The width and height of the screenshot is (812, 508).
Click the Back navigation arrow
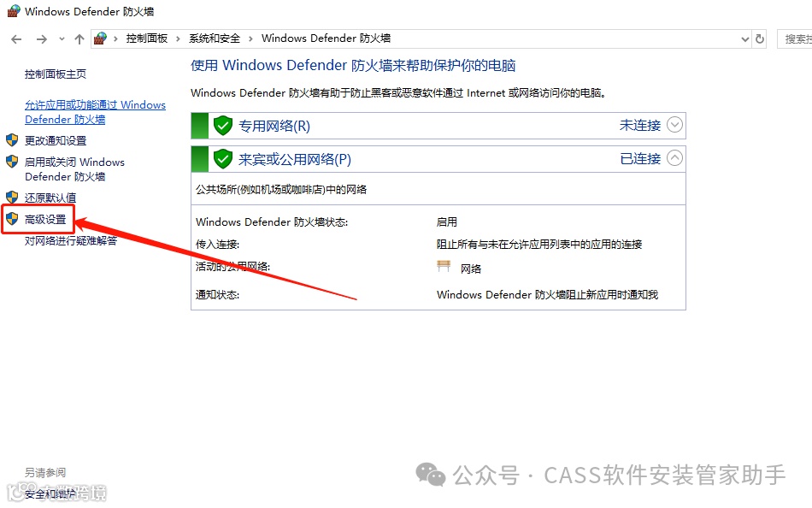[x=16, y=38]
